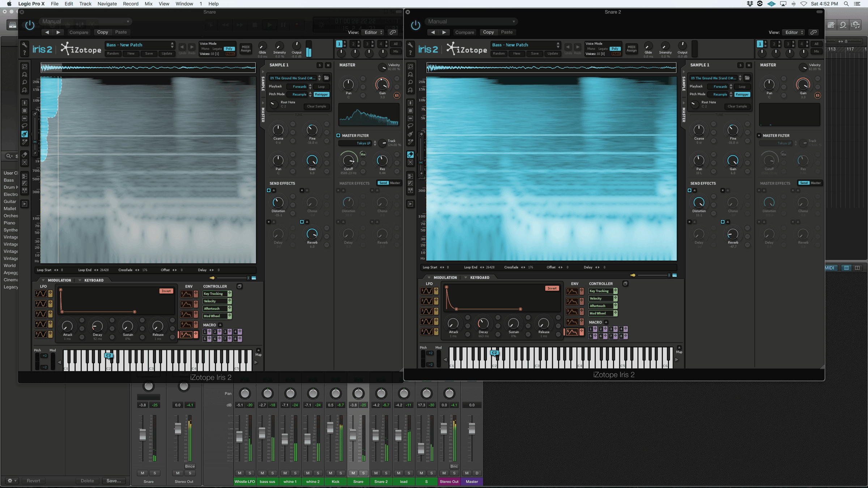The height and width of the screenshot is (488, 868).
Task: Select LFO 4 waveform in Snare 2 window
Action: [x=426, y=321]
